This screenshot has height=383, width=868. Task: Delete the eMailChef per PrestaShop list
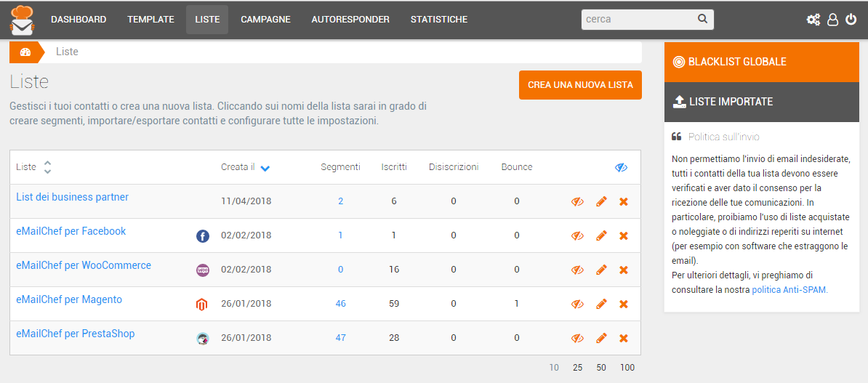623,338
